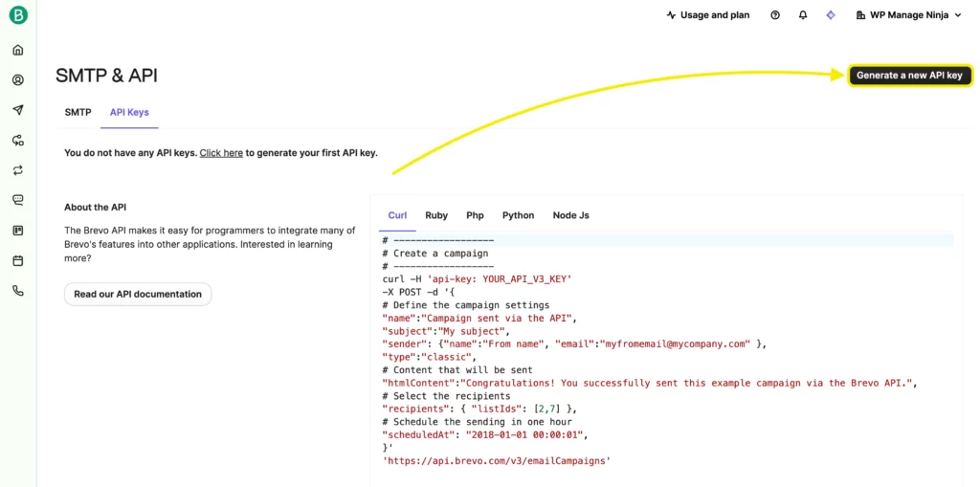Click the '-X POST -d' code line

pos(419,292)
